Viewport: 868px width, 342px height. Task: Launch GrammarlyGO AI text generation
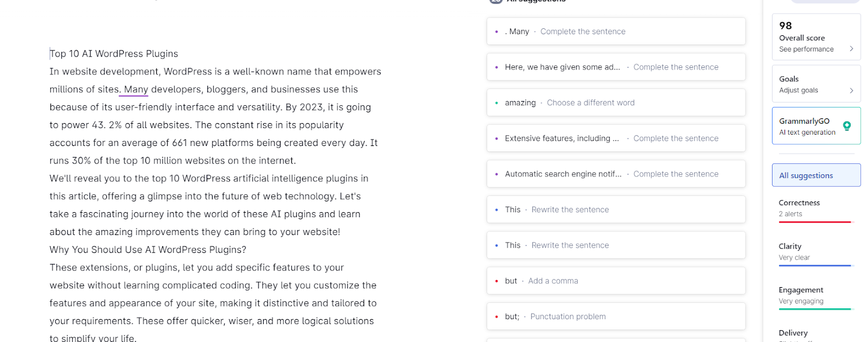(816, 126)
